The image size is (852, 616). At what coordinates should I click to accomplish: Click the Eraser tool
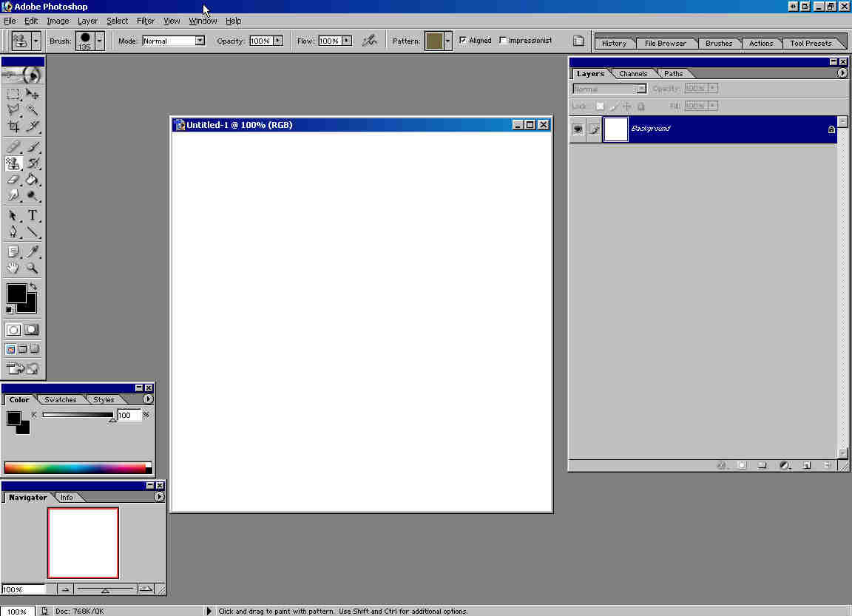(13, 179)
